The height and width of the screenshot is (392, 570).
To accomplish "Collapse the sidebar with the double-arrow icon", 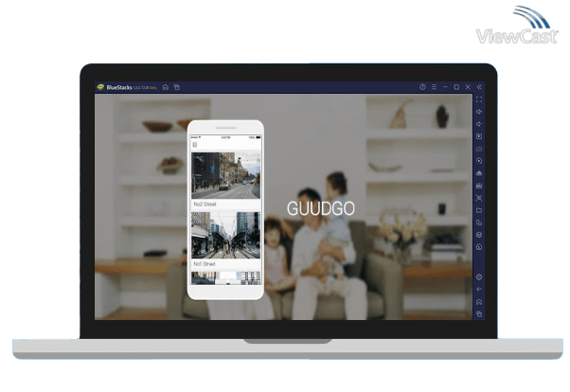I will (x=479, y=87).
